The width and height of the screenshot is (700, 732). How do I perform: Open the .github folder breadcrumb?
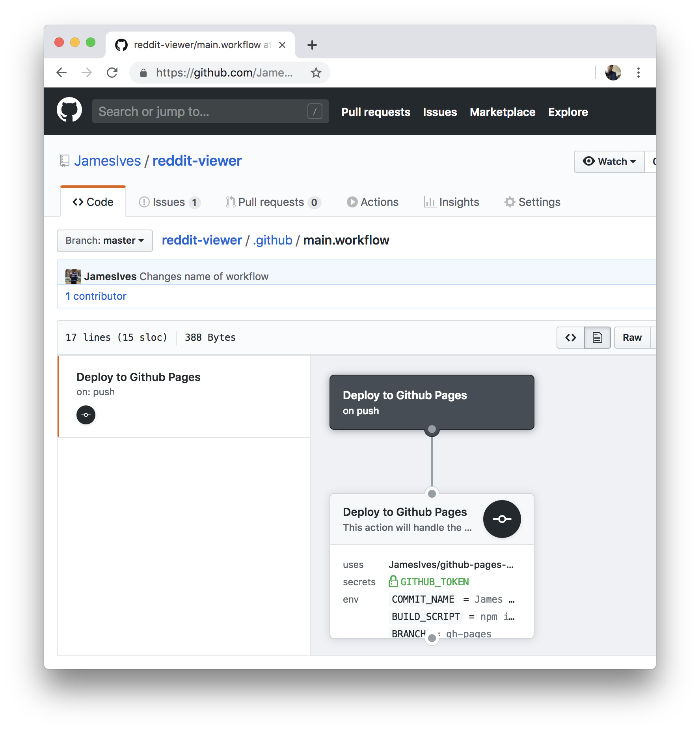pyautogui.click(x=273, y=240)
